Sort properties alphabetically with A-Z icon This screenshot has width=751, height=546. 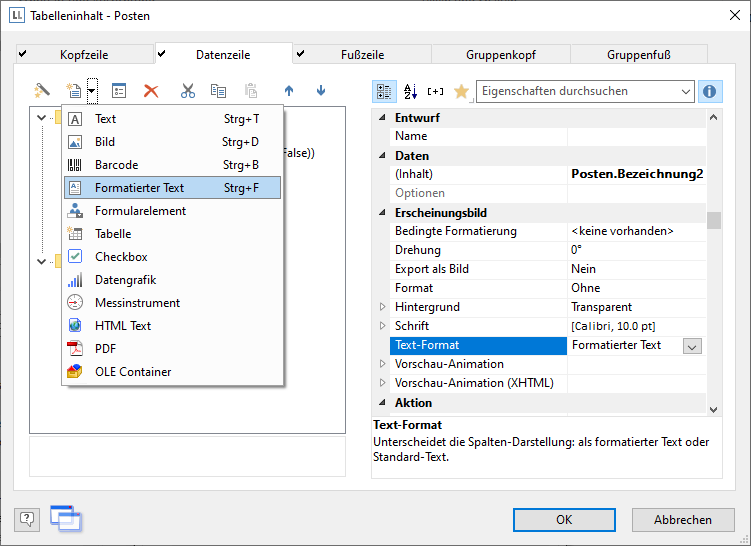(410, 91)
